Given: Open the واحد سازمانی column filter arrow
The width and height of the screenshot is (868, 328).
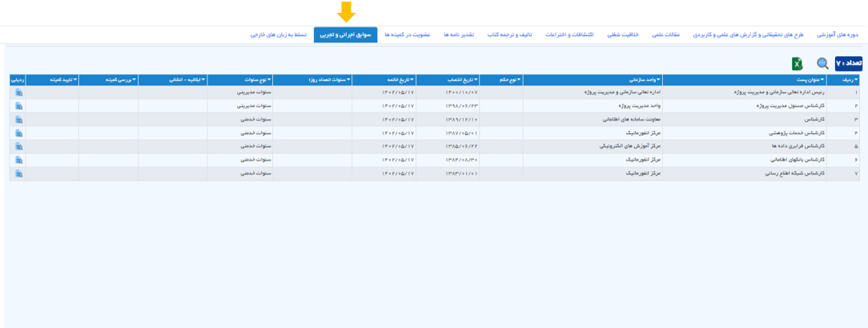Looking at the screenshot, I should click(658, 79).
